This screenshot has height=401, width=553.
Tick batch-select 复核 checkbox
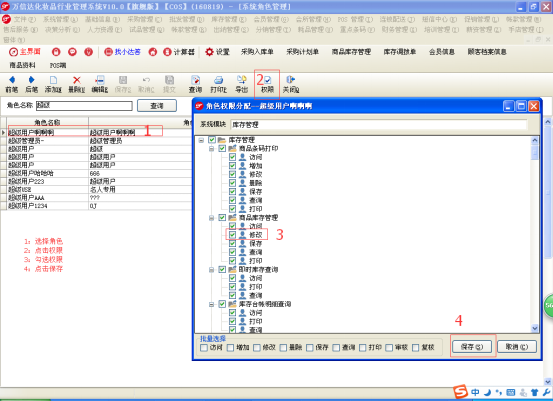click(415, 348)
